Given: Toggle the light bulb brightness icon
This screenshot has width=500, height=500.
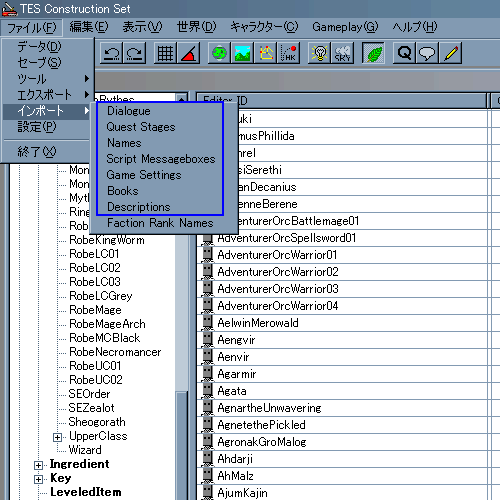Looking at the screenshot, I should (319, 53).
